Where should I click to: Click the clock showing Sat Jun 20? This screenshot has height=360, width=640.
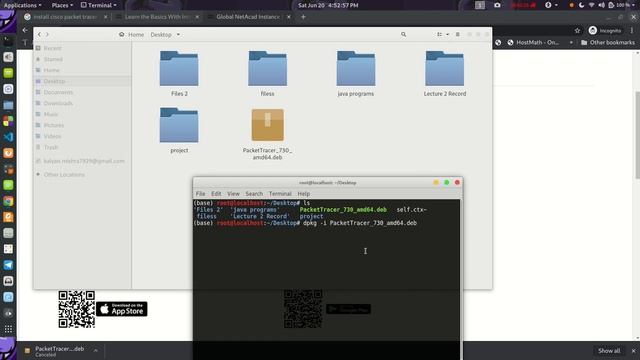(x=328, y=5)
